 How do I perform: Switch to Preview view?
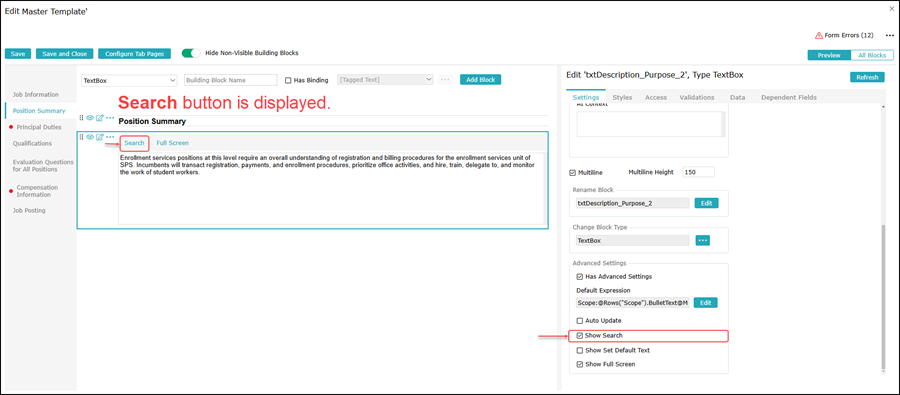click(829, 56)
